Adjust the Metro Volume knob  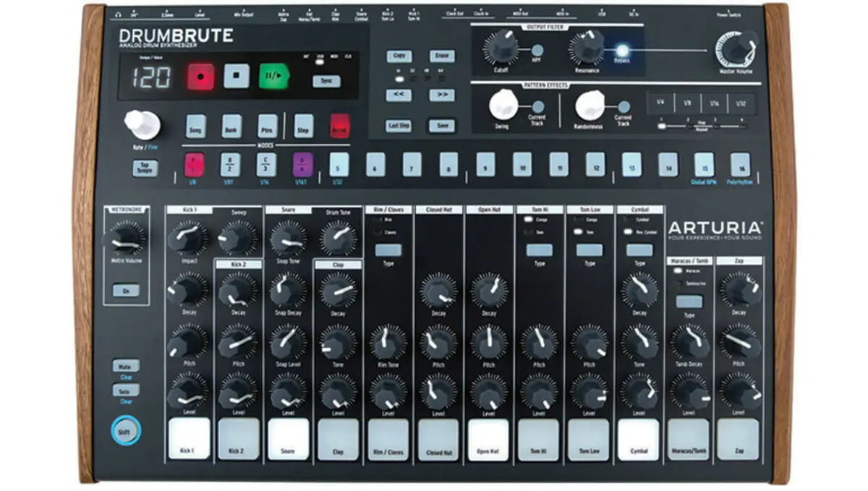click(127, 239)
